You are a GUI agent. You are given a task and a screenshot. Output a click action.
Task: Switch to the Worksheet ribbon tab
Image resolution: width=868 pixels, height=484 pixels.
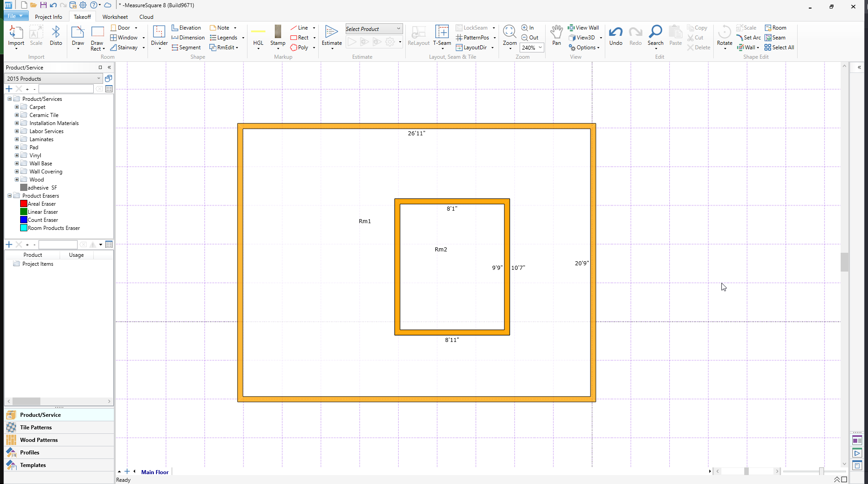[115, 17]
